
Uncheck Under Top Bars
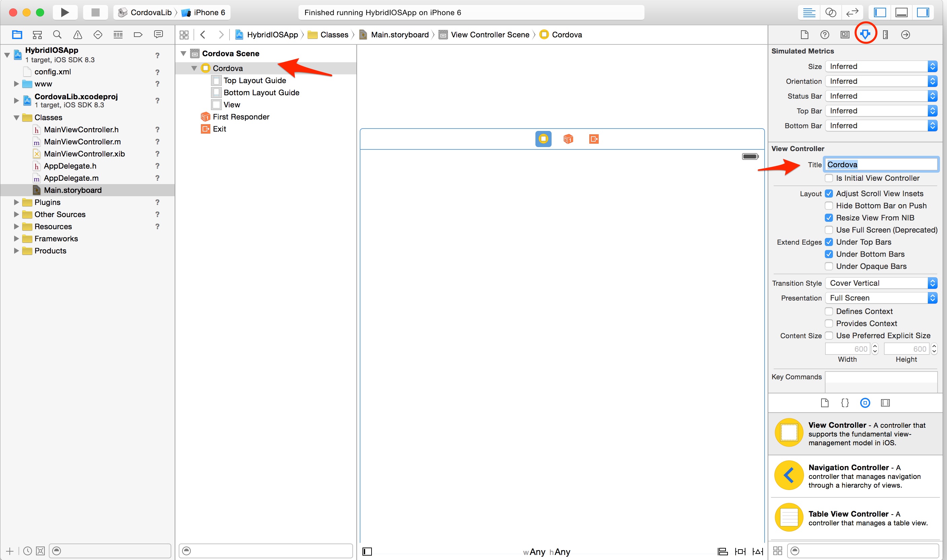point(829,242)
